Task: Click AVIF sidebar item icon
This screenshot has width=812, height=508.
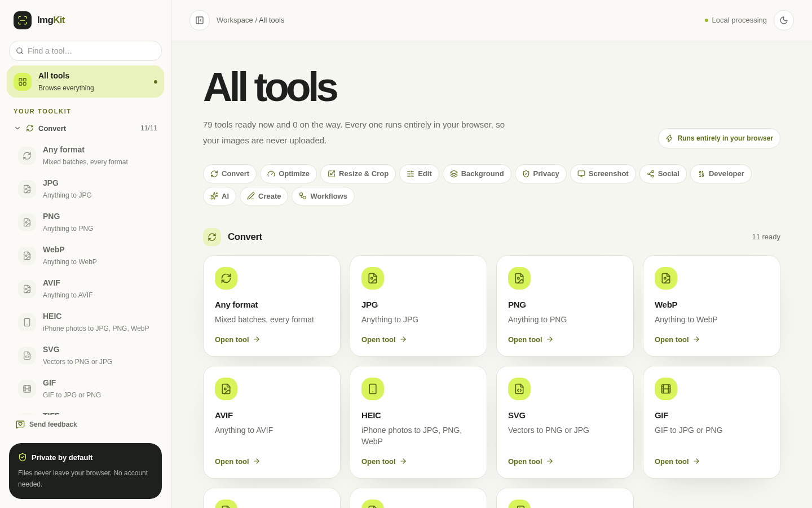Action: click(x=27, y=289)
